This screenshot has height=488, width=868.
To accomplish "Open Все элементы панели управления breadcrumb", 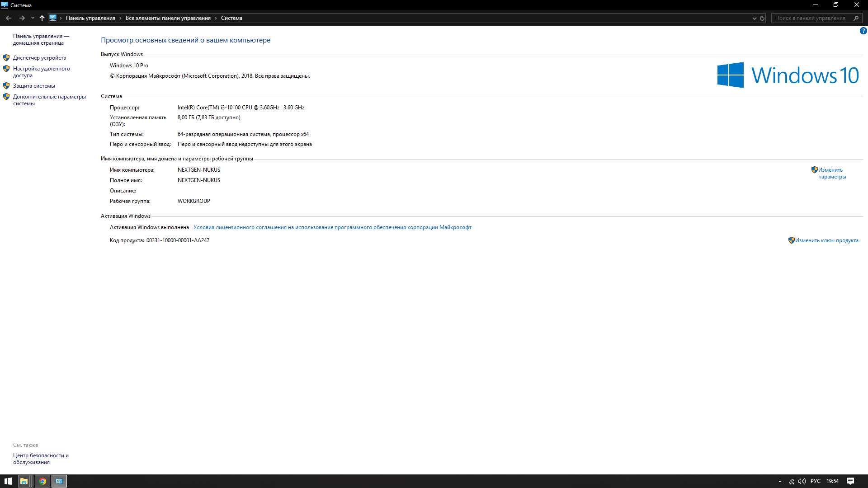I will (168, 18).
